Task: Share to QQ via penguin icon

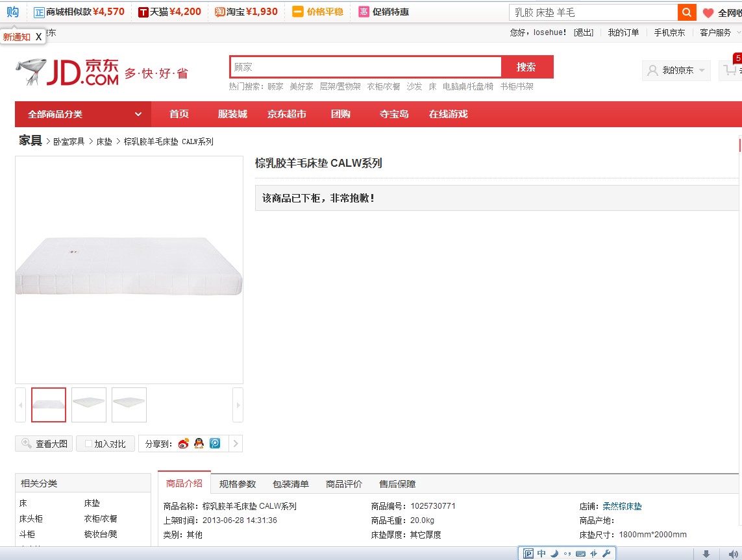Action: pyautogui.click(x=199, y=443)
